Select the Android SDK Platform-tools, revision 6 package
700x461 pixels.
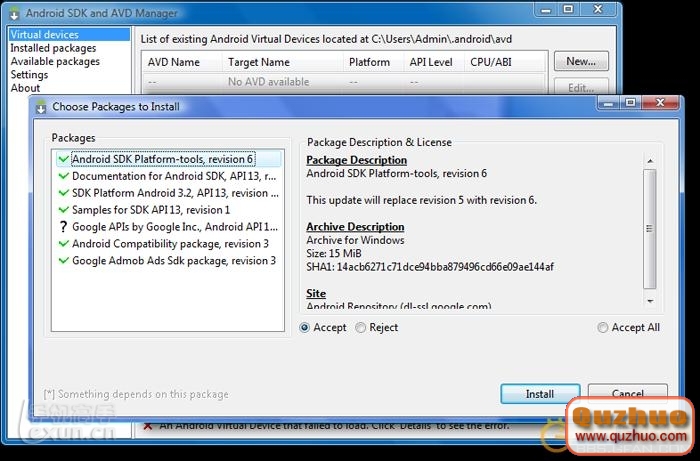click(169, 159)
